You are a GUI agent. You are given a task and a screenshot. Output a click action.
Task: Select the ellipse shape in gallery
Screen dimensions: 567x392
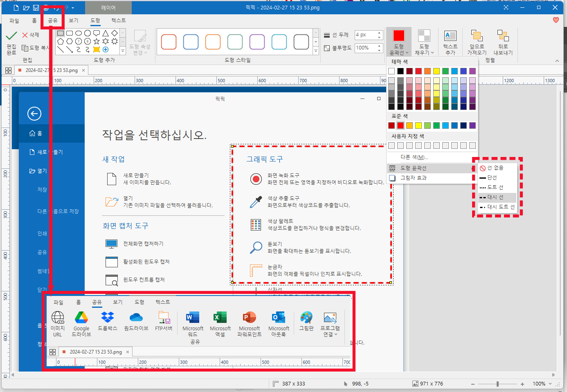coord(79,33)
